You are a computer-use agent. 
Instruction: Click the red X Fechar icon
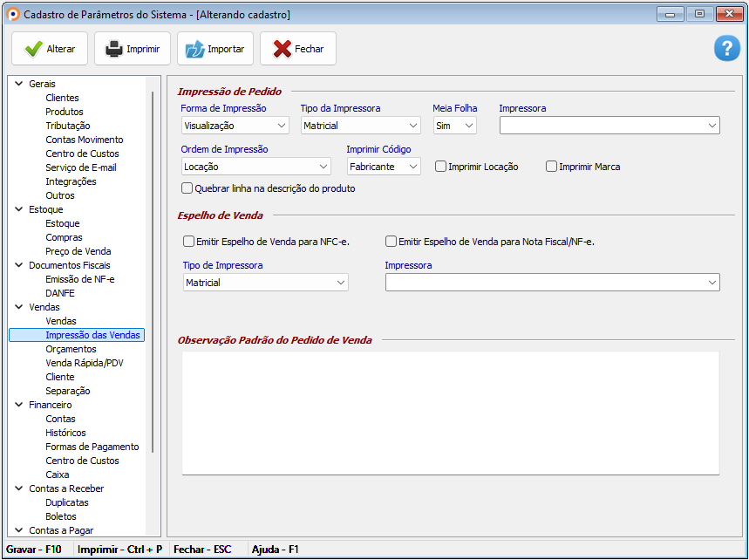[x=282, y=49]
